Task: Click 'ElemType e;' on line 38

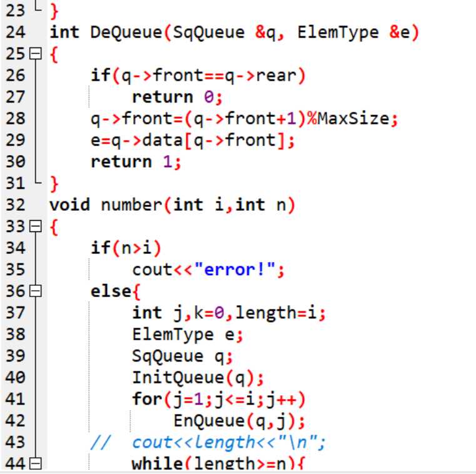Action: click(x=188, y=335)
